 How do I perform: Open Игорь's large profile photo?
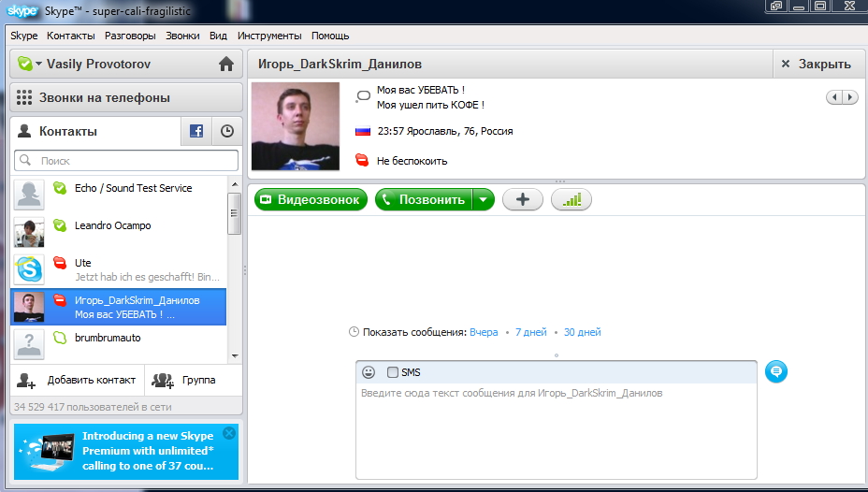(x=296, y=126)
